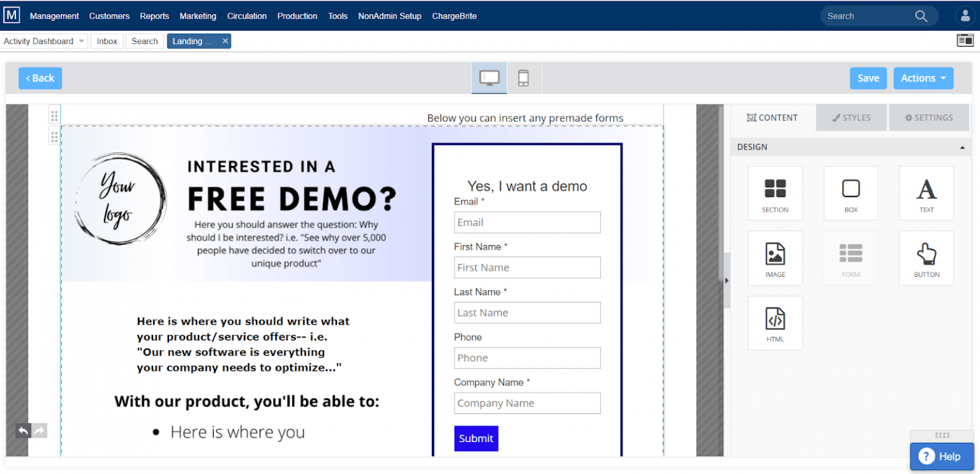Collapse the DESIGN section

coord(962,147)
